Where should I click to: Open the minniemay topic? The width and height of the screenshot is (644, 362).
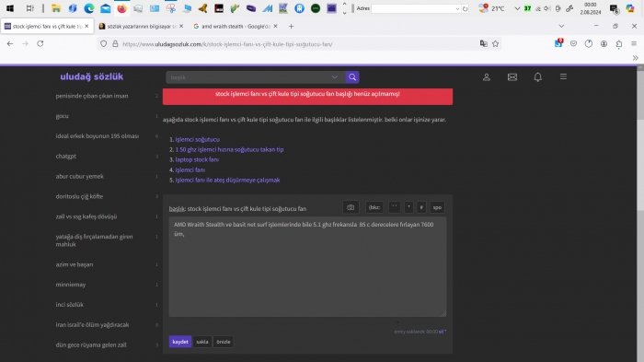coord(71,285)
